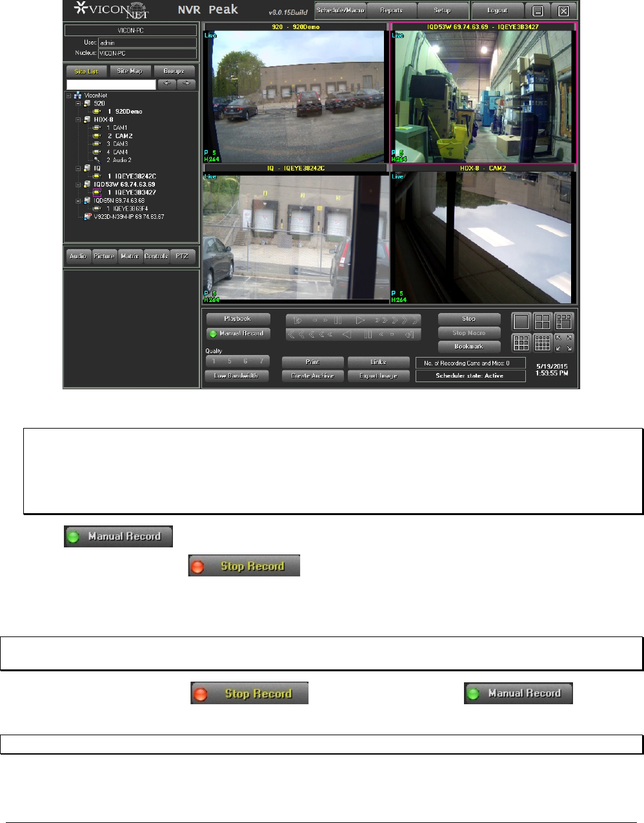Set Quality level to 6

tap(245, 361)
